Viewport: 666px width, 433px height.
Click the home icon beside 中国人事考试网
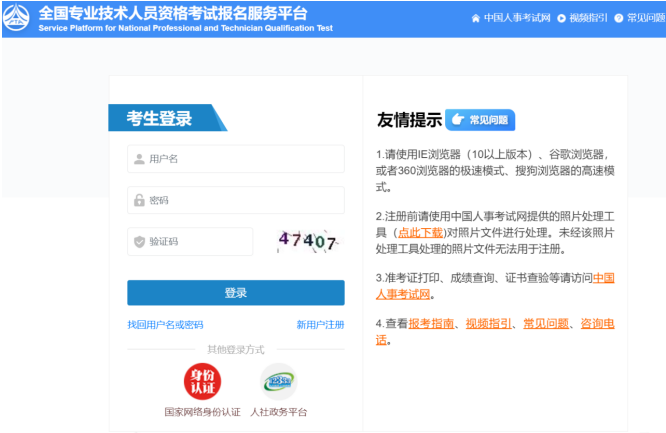coord(475,18)
